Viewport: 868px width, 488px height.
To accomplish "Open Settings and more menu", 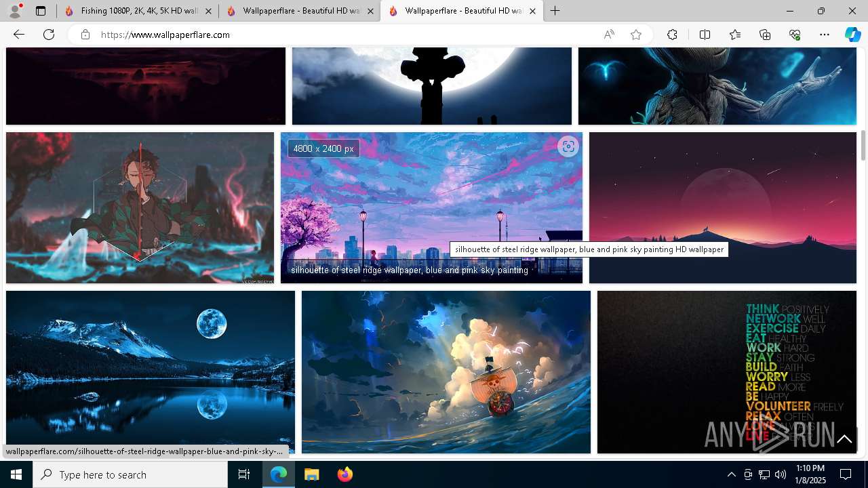I will tap(825, 35).
